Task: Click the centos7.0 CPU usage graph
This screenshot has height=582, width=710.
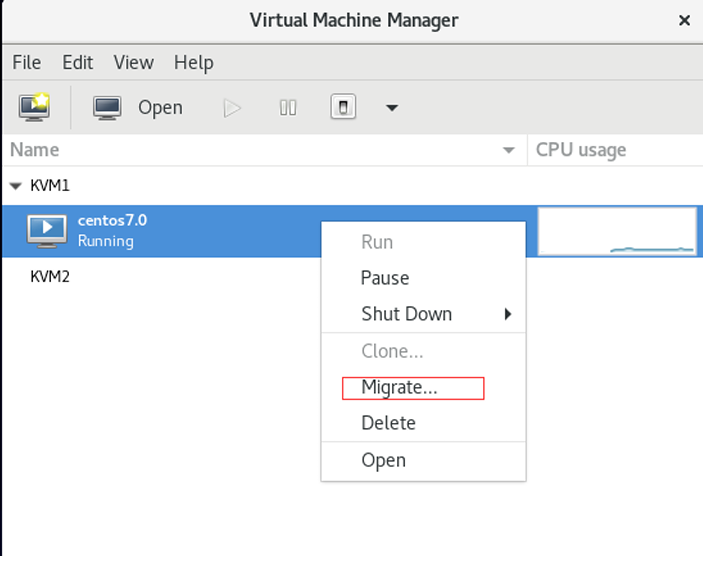Action: point(617,231)
